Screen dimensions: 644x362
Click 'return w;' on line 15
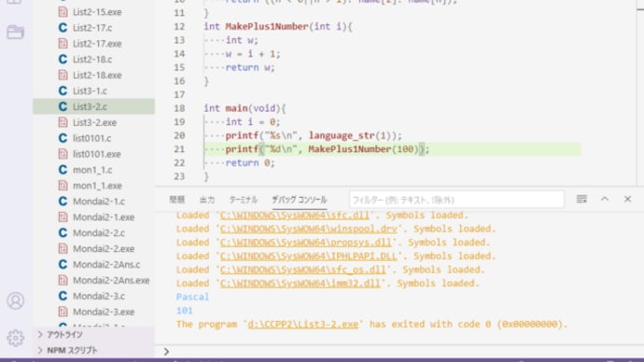pos(250,67)
